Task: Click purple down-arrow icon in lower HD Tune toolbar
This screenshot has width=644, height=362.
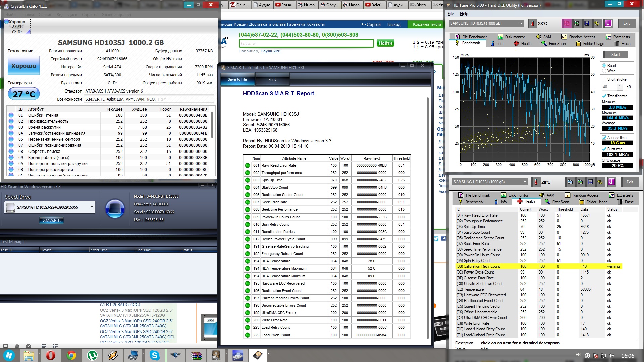Action: tap(611, 182)
